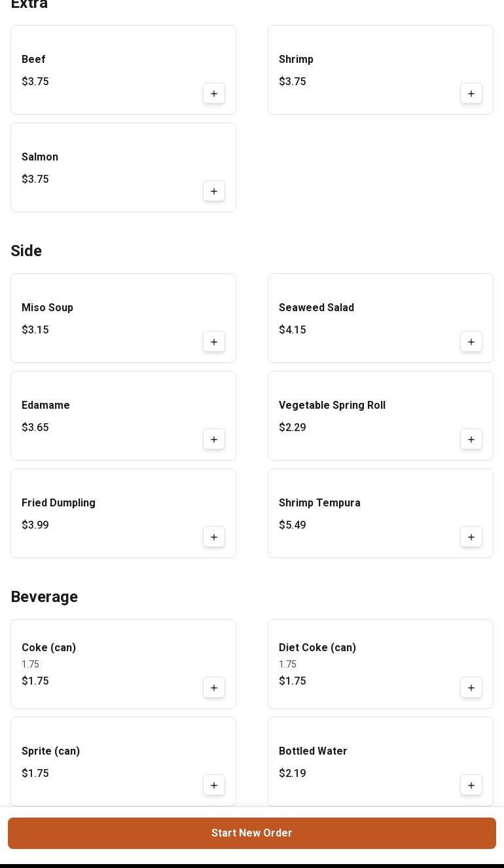Add Bottled Water to order
This screenshot has width=504, height=868.
coord(471,785)
